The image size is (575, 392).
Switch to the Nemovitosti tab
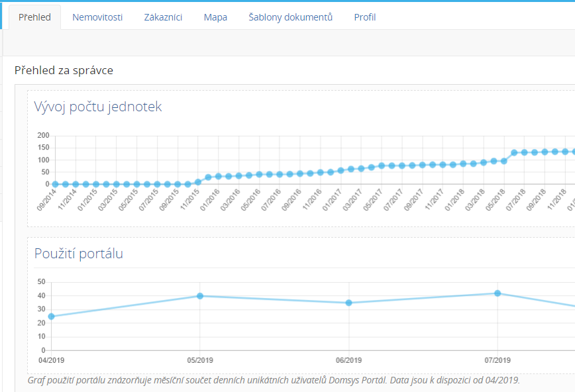point(97,17)
